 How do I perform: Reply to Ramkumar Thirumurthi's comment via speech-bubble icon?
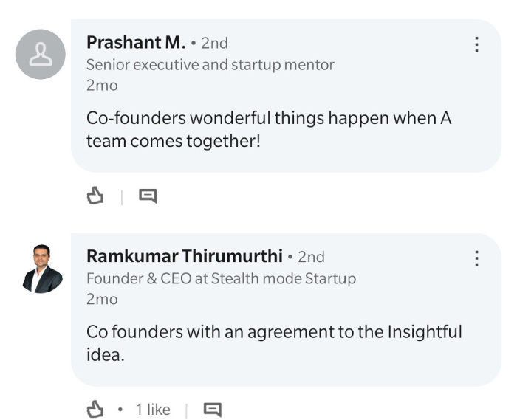pyautogui.click(x=213, y=410)
